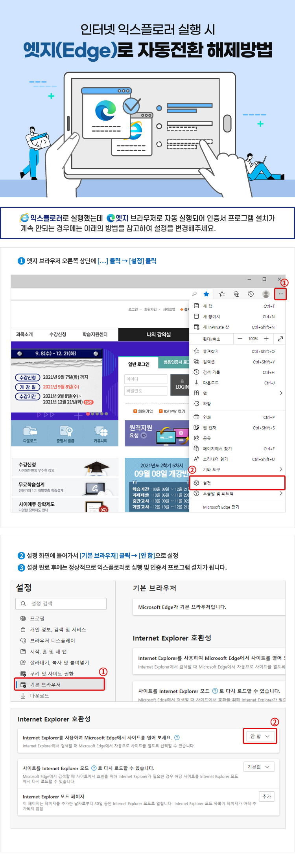This screenshot has height=868, width=295.
Task: Open the 기본값 dropdown
Action: 259,767
